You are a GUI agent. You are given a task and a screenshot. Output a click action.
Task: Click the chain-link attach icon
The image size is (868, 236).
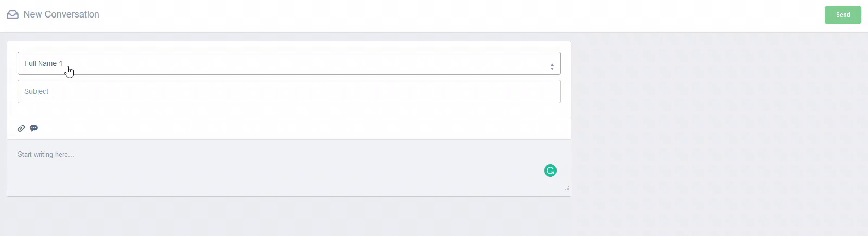pos(21,129)
